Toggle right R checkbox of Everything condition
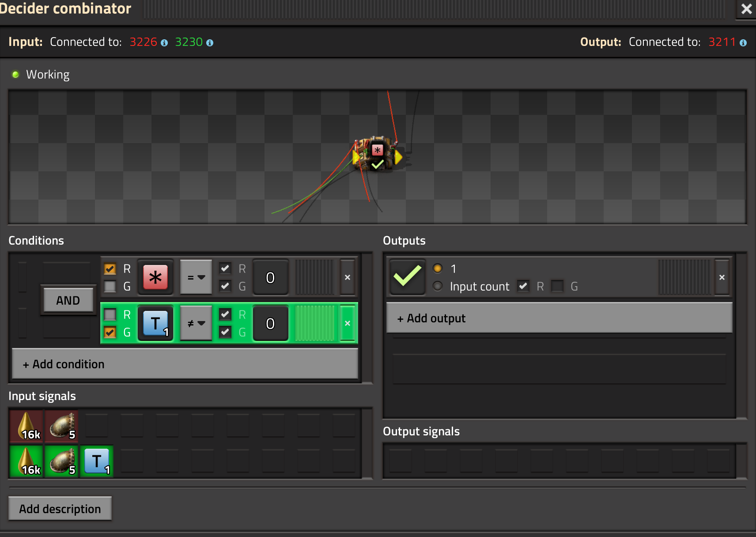The height and width of the screenshot is (537, 756). (225, 268)
